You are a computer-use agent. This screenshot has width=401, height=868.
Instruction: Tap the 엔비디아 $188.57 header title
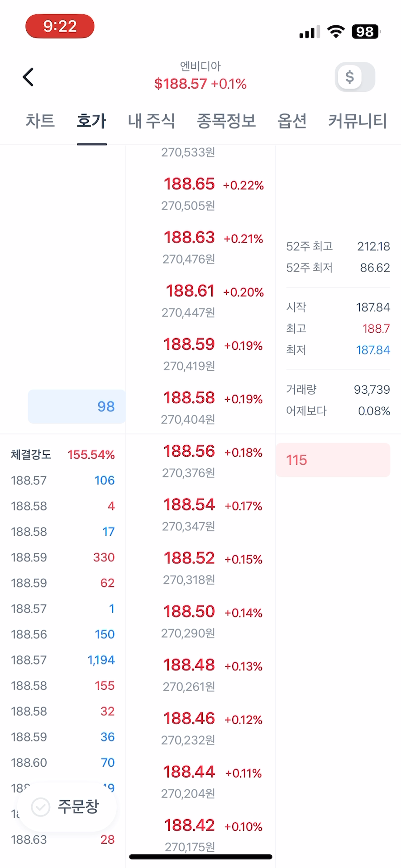point(200,76)
